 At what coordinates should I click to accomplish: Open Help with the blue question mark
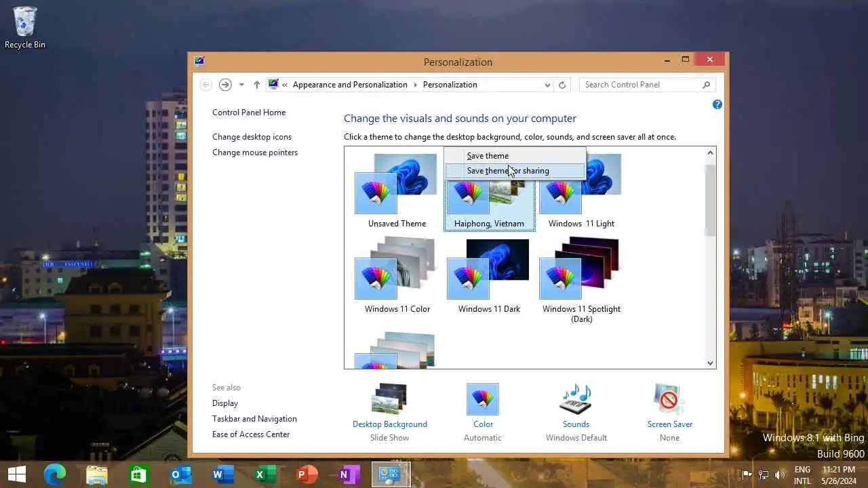[717, 104]
